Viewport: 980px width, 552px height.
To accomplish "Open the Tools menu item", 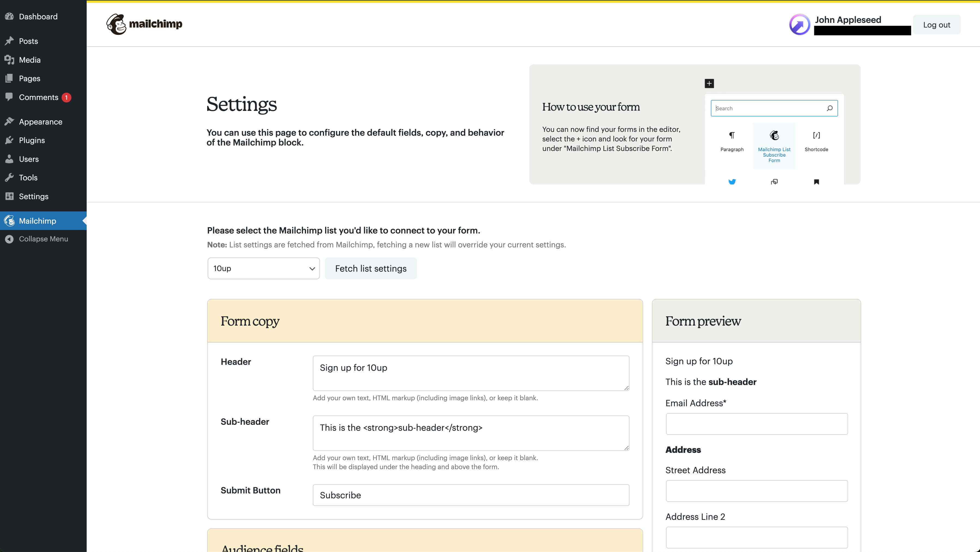I will 43,177.
